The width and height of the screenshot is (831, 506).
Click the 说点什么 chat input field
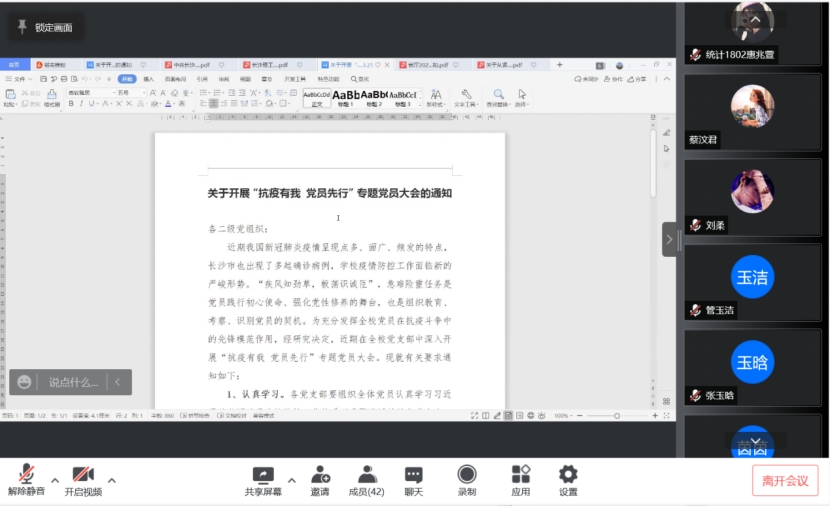coord(74,382)
